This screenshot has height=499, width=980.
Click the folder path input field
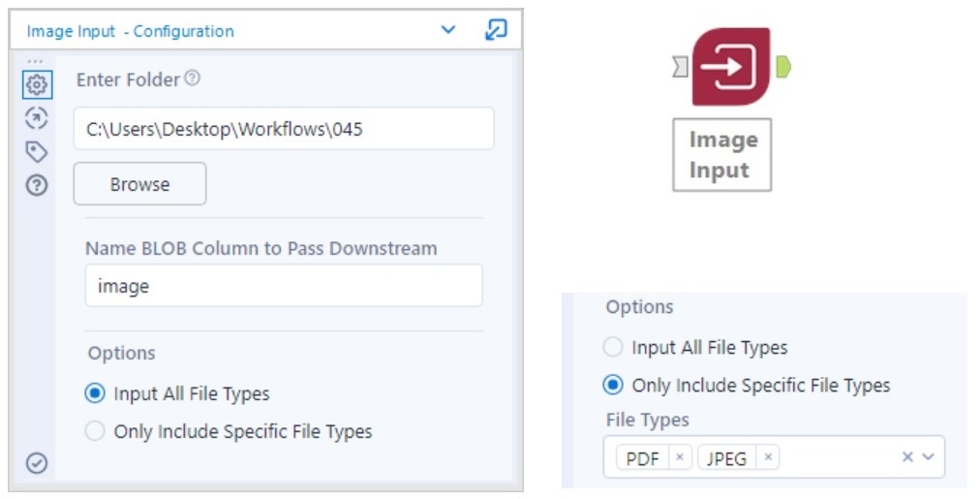pyautogui.click(x=284, y=129)
